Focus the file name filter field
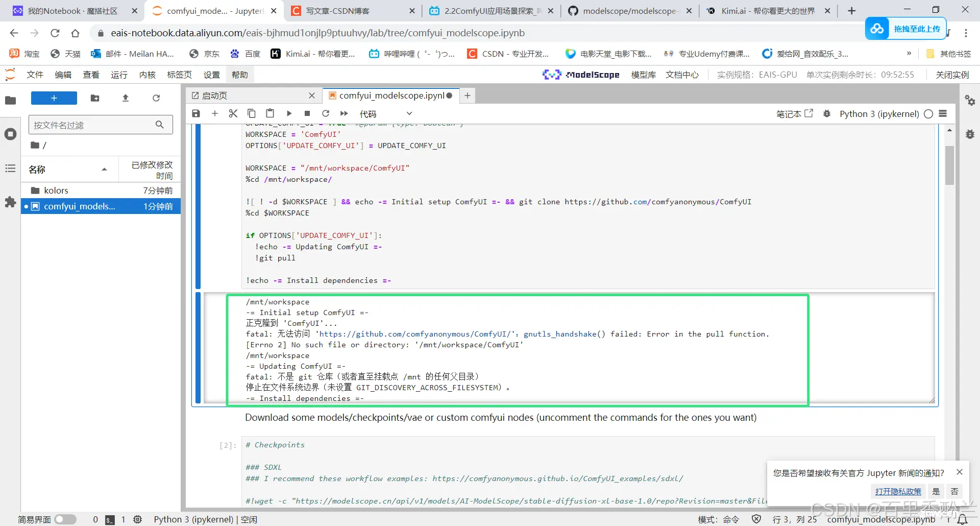 coord(101,125)
